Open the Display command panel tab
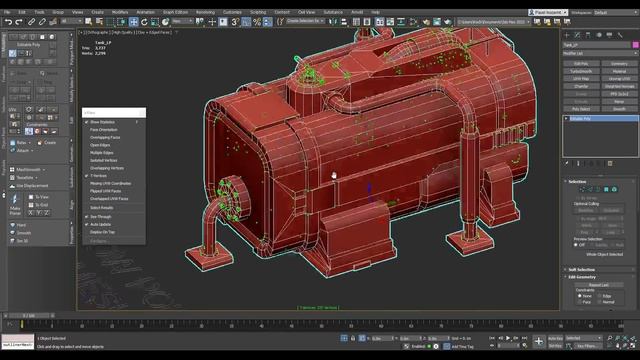This screenshot has height=360, width=640. tap(609, 35)
